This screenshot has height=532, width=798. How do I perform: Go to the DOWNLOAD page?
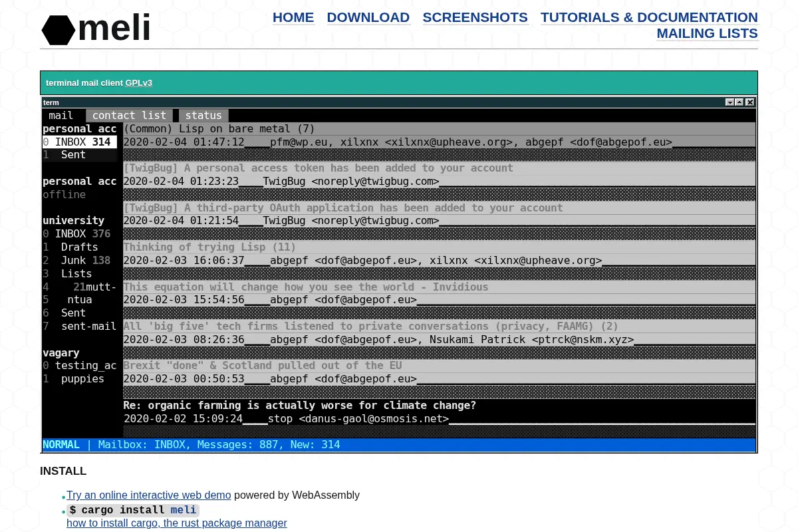click(368, 17)
